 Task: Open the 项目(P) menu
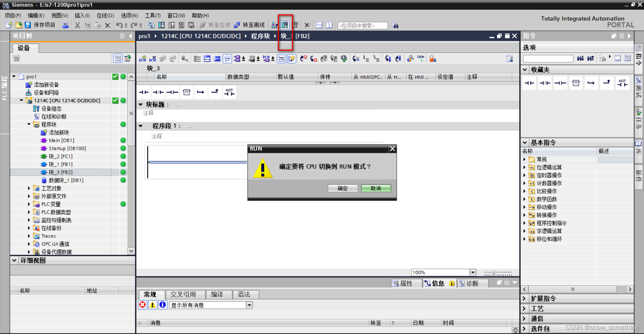pos(13,15)
